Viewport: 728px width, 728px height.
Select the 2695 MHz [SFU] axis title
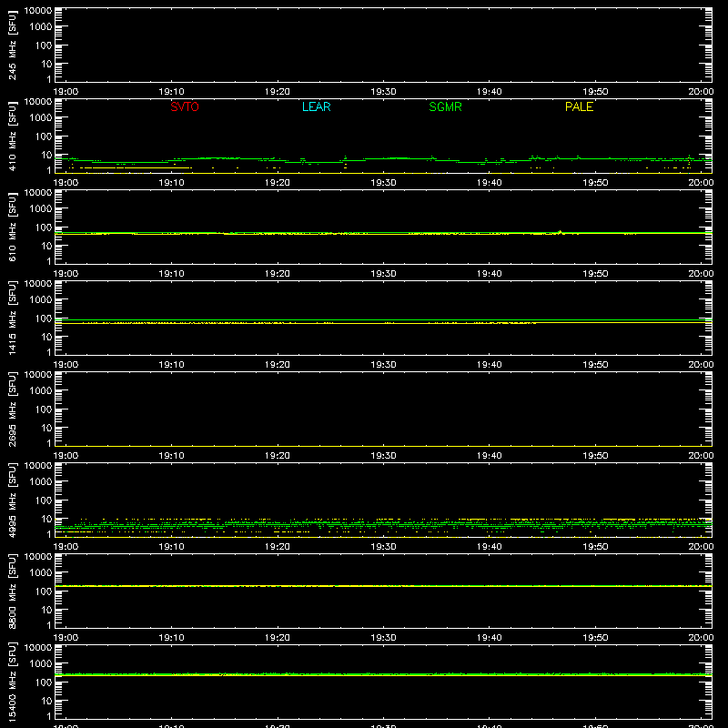(13, 409)
